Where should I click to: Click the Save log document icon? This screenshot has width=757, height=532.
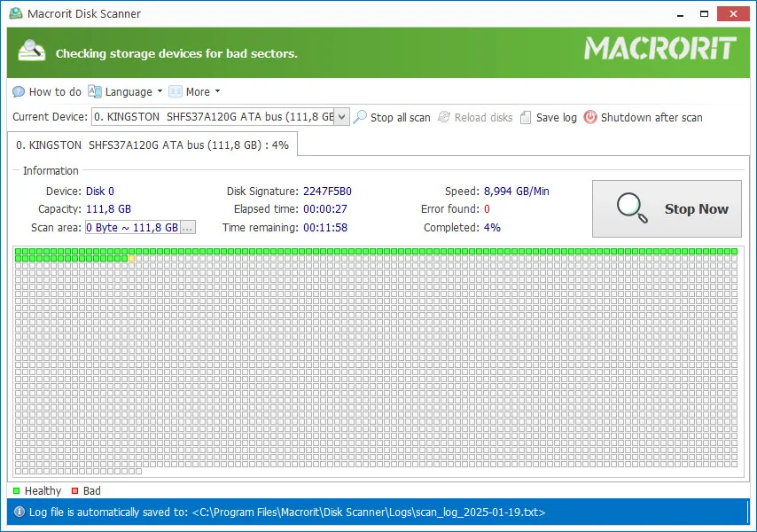click(x=526, y=117)
